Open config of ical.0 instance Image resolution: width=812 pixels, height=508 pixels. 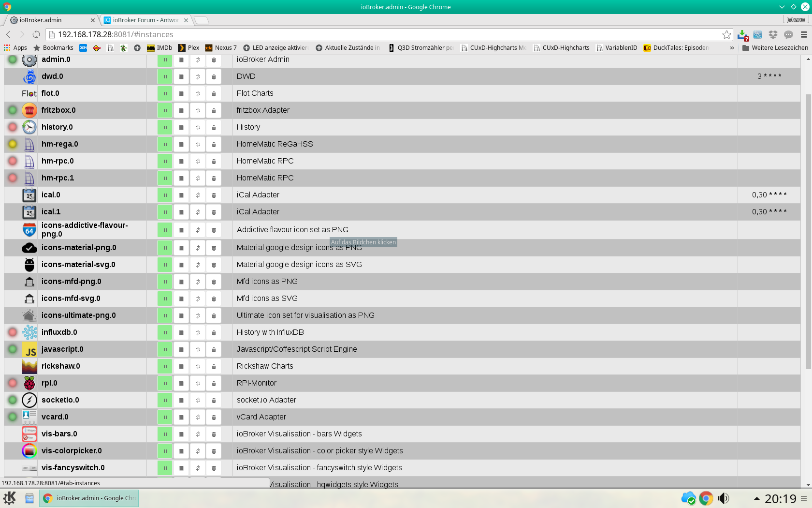[x=181, y=195]
